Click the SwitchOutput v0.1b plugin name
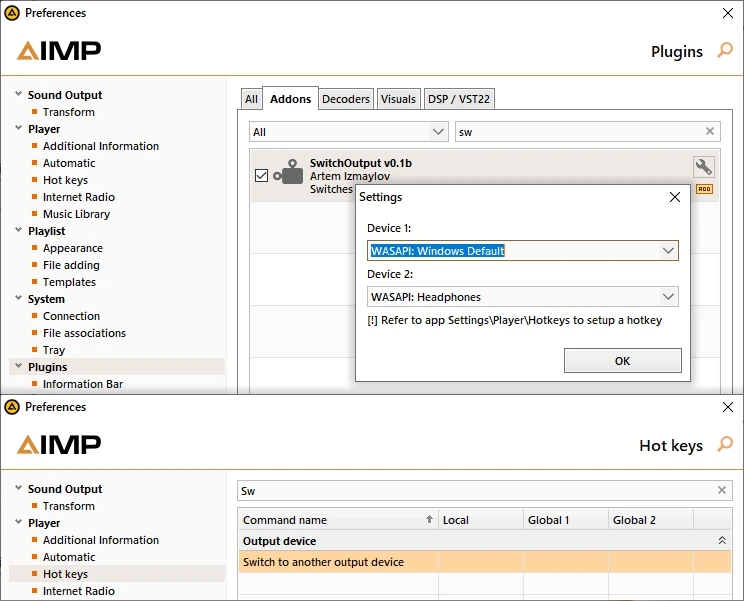 [x=361, y=163]
